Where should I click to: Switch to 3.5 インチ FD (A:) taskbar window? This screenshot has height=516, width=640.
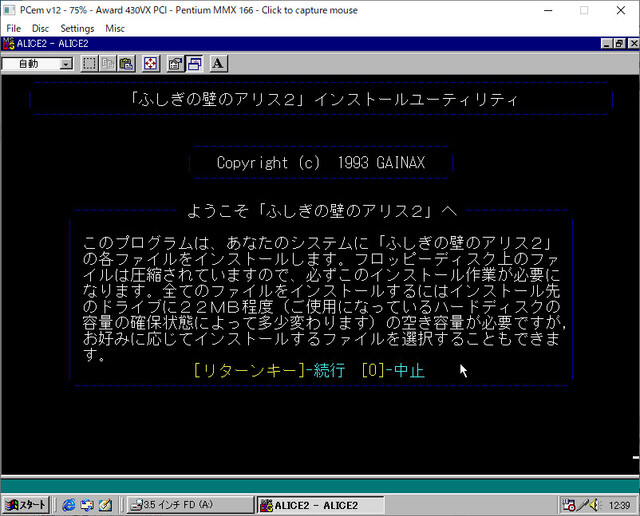pyautogui.click(x=190, y=505)
